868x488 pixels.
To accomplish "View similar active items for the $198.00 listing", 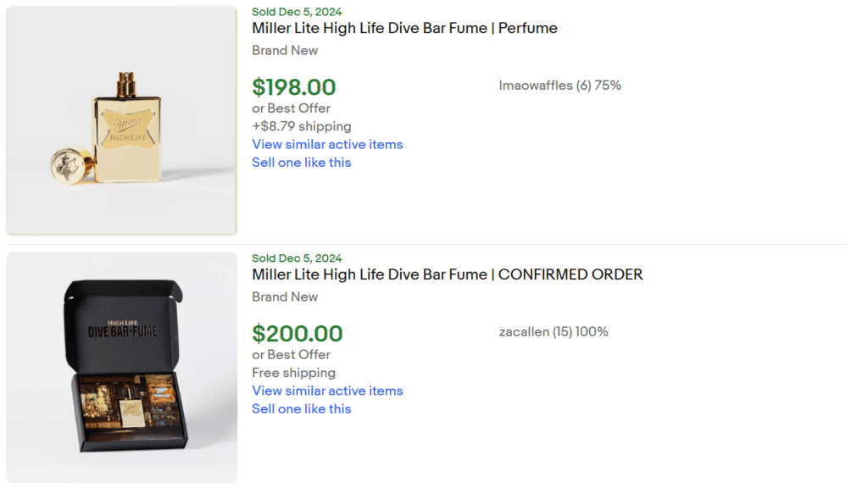I will (x=327, y=144).
